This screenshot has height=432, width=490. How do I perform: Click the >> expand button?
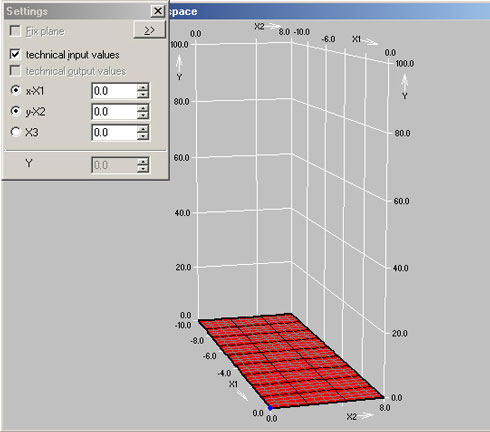point(149,30)
